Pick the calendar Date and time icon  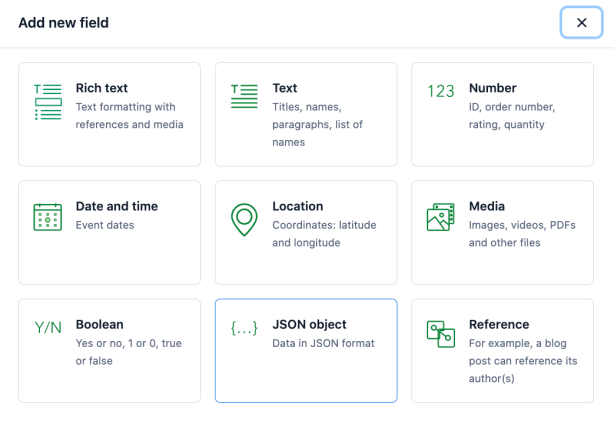pyautogui.click(x=48, y=217)
